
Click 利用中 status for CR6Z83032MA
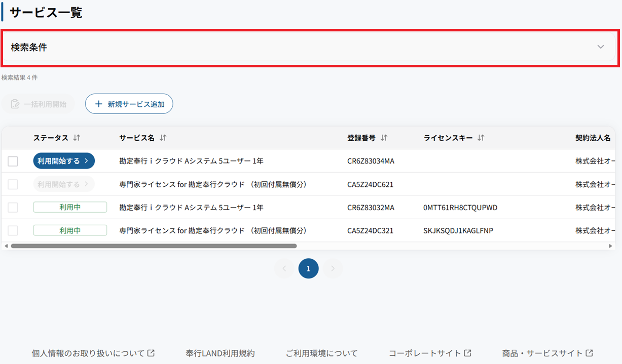[70, 207]
